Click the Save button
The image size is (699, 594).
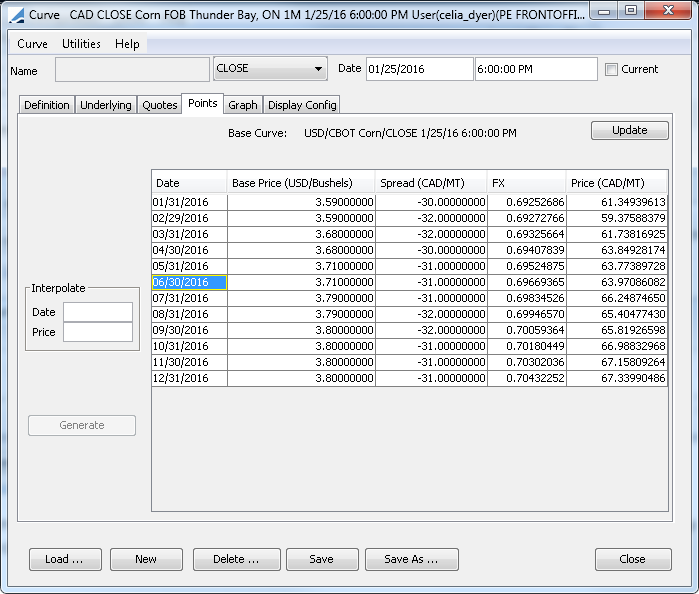322,559
